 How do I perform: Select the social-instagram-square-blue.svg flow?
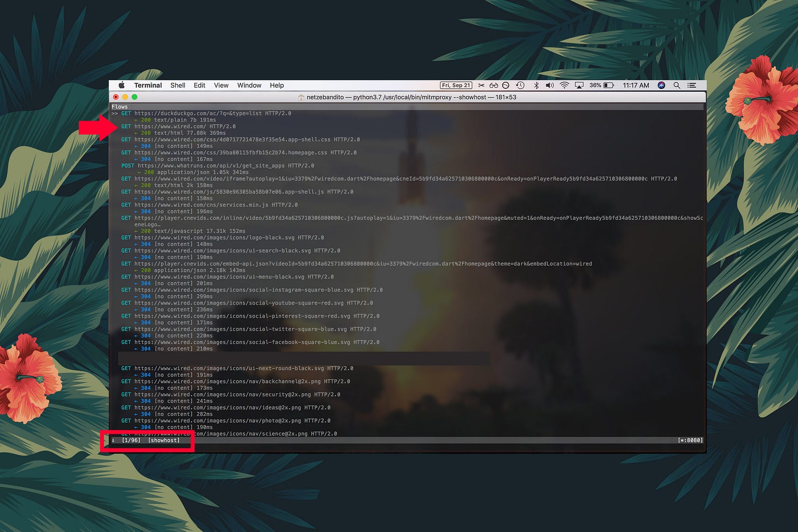point(252,290)
